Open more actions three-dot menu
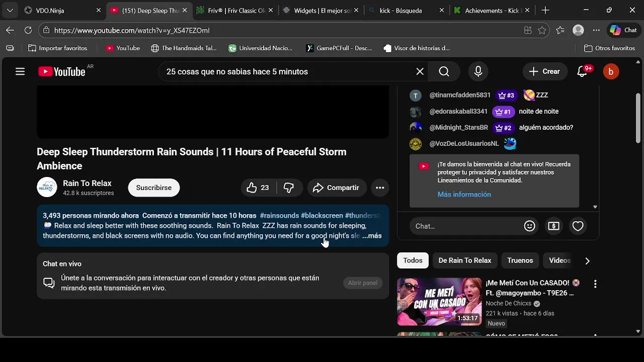Screen dimensions: 644x362 pyautogui.click(x=380, y=188)
